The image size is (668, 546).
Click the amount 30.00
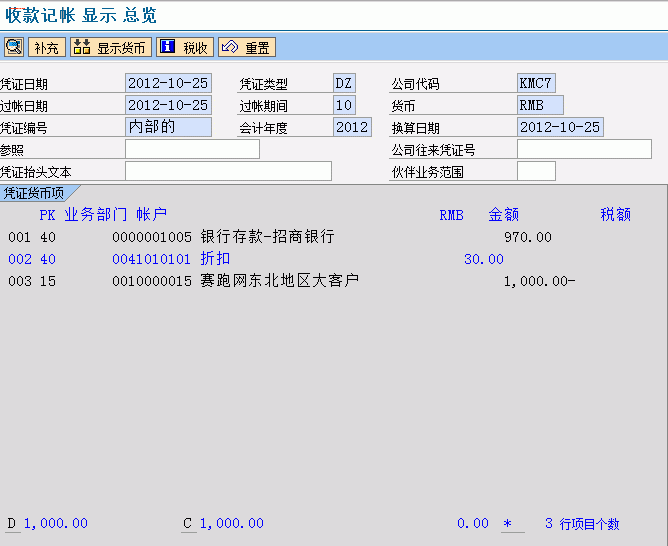484,259
